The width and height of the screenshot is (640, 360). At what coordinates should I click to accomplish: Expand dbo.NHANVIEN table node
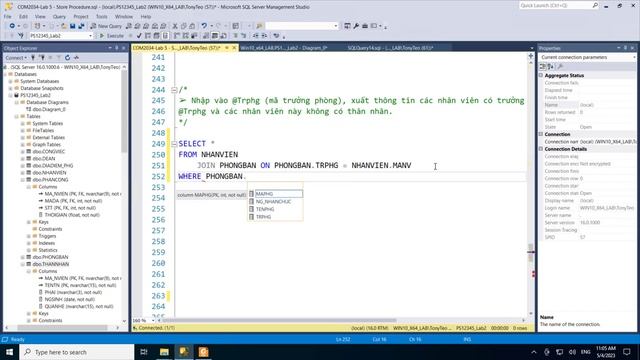point(23,173)
